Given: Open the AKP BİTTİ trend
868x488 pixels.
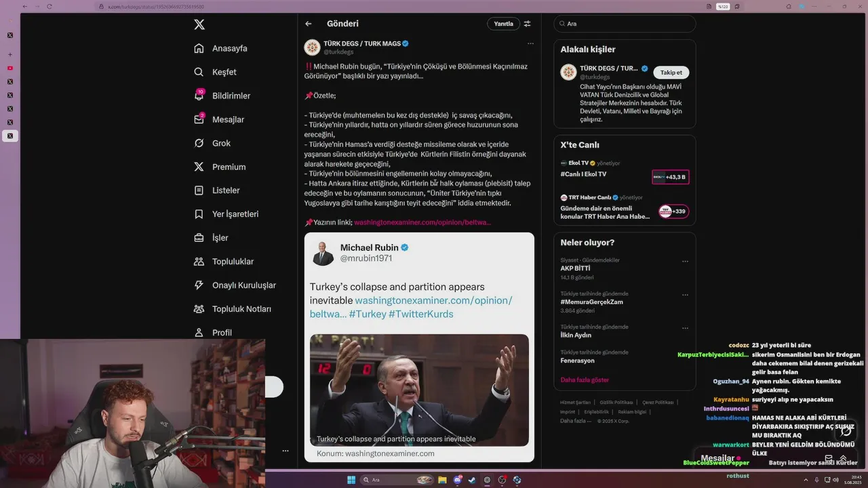Looking at the screenshot, I should pyautogui.click(x=575, y=268).
